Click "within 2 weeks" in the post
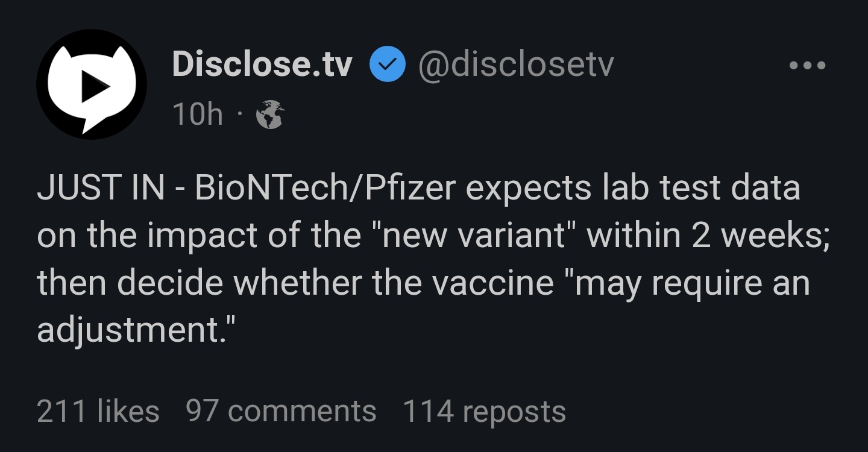The image size is (868, 452). (708, 236)
